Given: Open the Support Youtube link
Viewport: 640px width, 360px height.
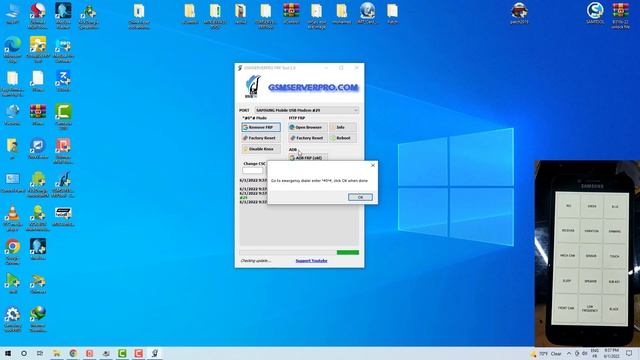Looking at the screenshot, I should [x=311, y=260].
